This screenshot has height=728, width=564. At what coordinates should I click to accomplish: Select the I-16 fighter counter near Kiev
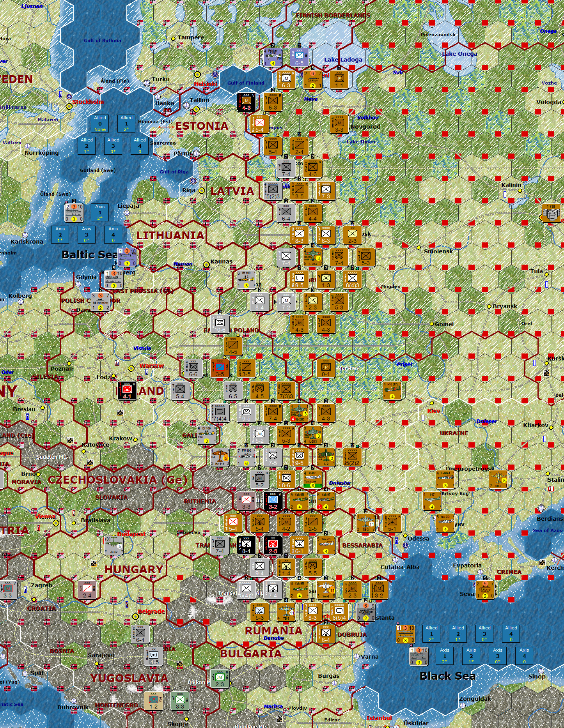click(392, 391)
